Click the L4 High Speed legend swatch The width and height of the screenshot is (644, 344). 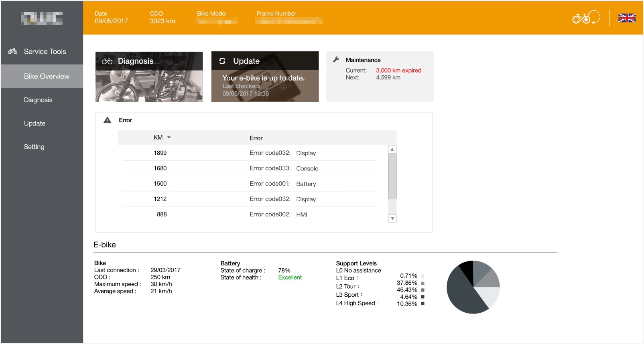(x=423, y=304)
